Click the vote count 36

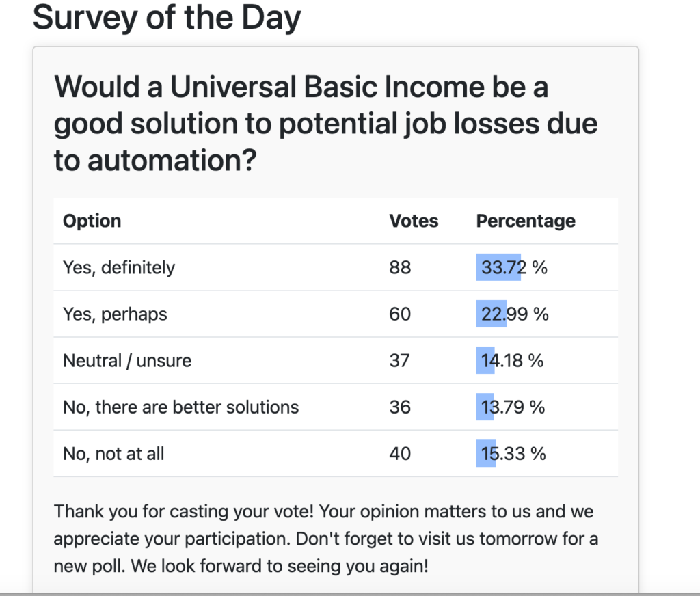tap(400, 407)
